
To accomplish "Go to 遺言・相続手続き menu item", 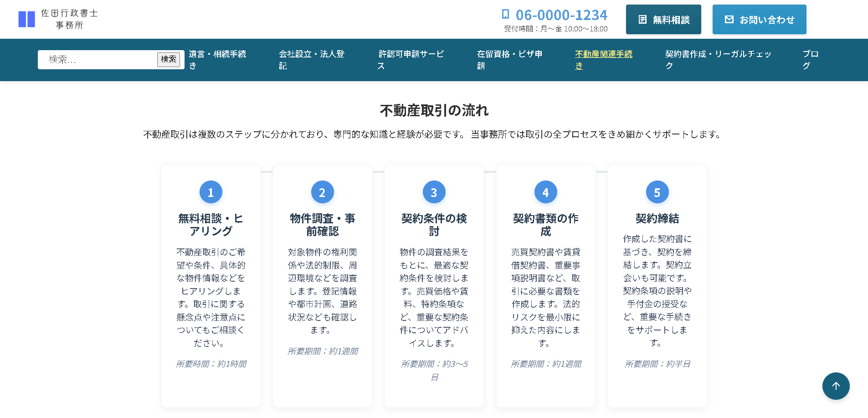I will pos(217,60).
